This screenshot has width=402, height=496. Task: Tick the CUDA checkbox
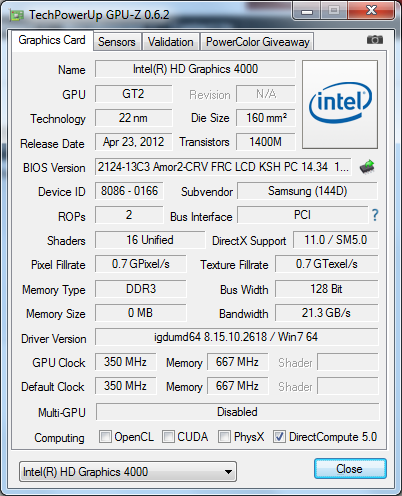pos(168,436)
